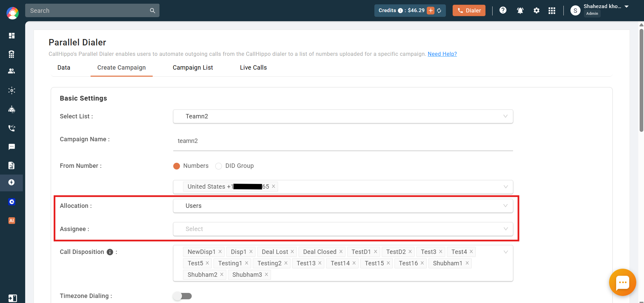Open the Allocation Users dropdown
This screenshot has height=303, width=644.
pos(343,206)
